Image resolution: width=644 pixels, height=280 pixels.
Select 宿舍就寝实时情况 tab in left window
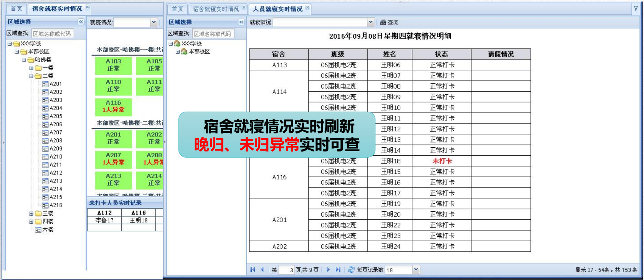[x=57, y=8]
